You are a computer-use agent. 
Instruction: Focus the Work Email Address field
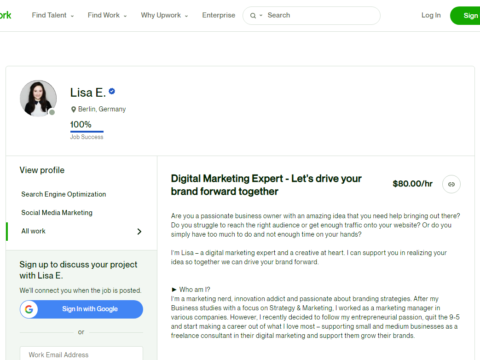[x=81, y=354]
